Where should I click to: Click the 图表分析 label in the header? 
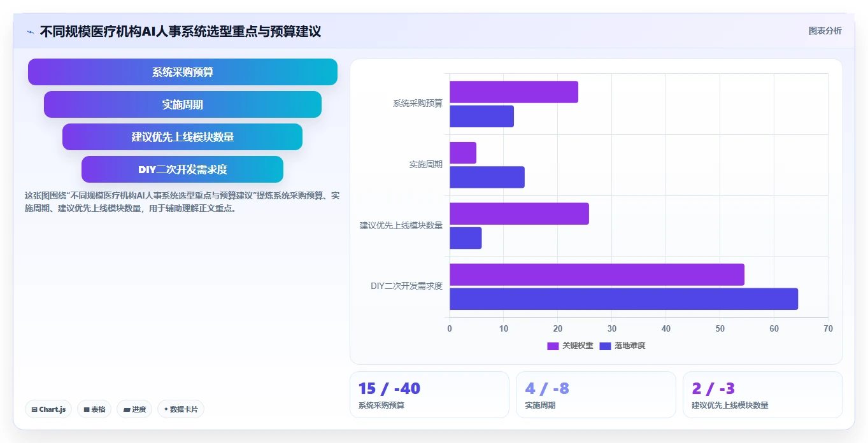coord(825,31)
